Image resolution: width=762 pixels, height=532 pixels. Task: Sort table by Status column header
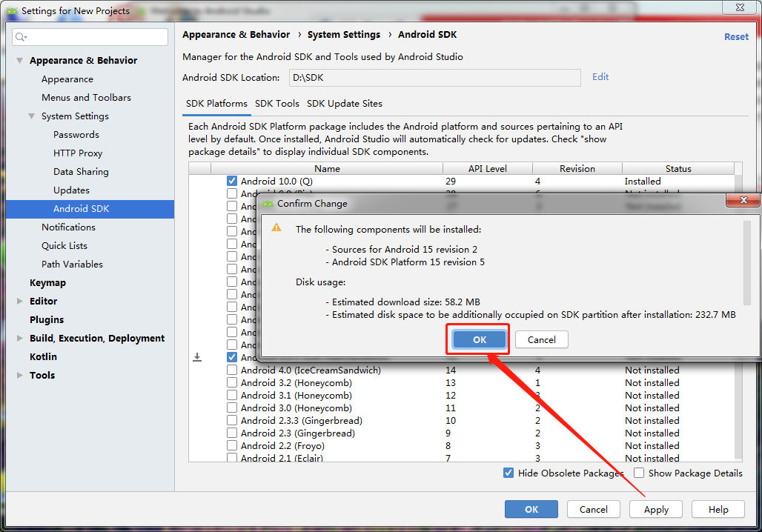click(x=678, y=169)
